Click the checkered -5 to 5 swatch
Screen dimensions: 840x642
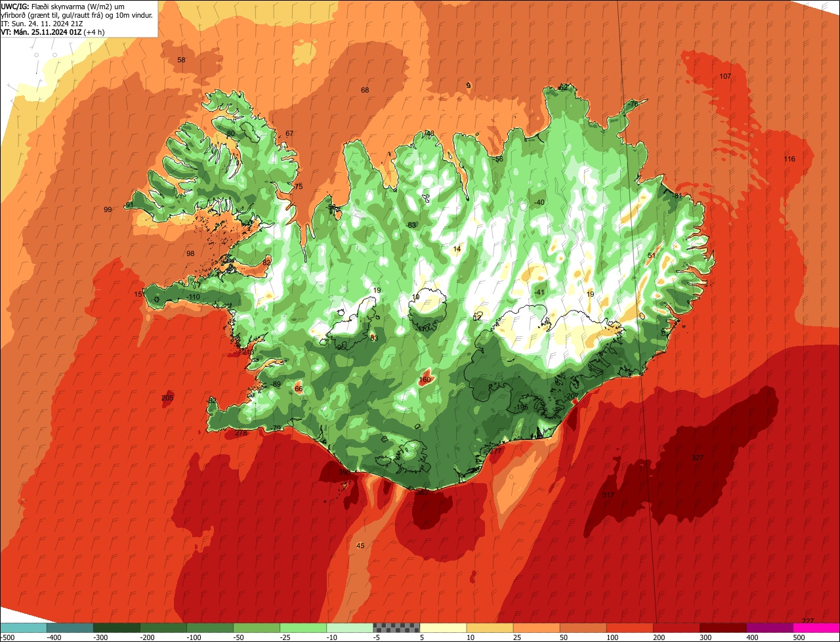[x=396, y=627]
